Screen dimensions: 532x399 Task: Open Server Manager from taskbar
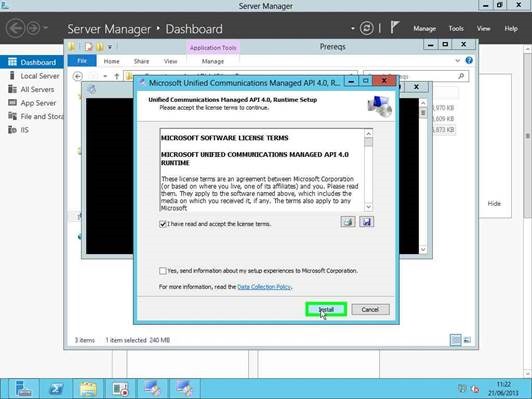pos(24,389)
